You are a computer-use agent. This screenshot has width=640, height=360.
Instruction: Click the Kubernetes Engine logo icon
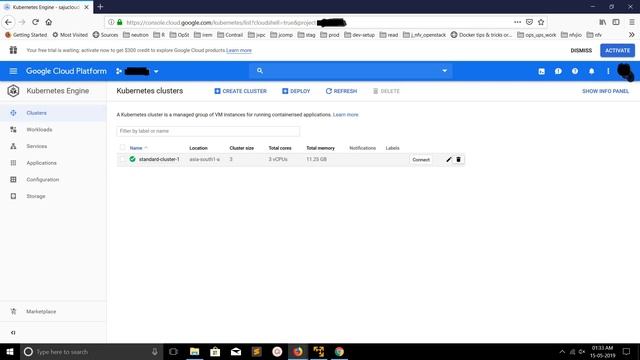click(13, 91)
